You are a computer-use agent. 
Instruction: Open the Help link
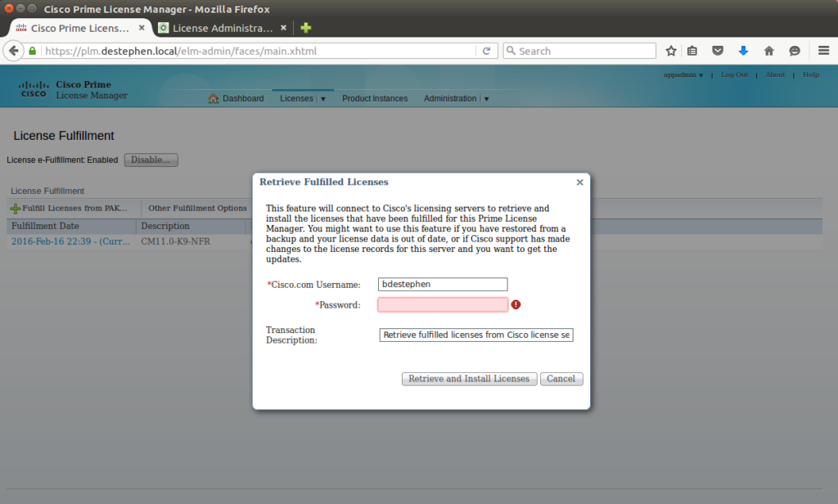tap(811, 74)
